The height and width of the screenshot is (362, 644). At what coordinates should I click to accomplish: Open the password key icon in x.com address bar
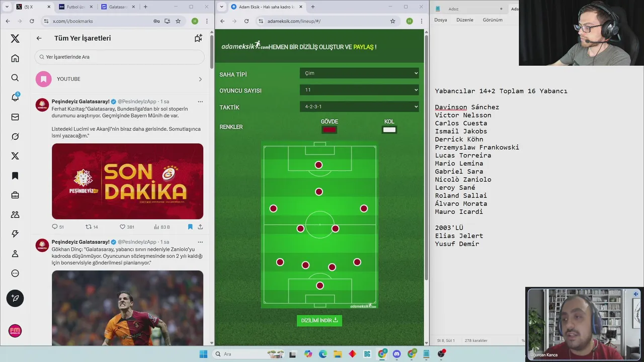(x=156, y=21)
